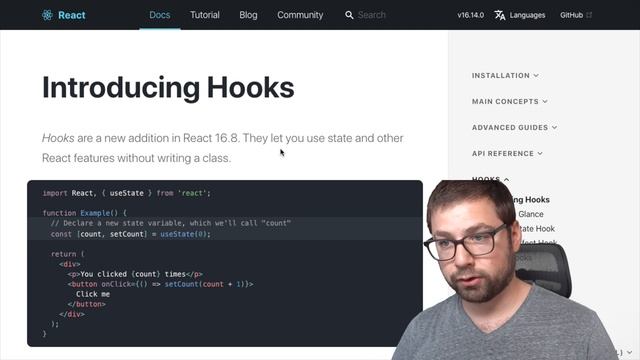Collapse the Hooks sidebar section
Image resolution: width=640 pixels, height=360 pixels.
(491, 179)
